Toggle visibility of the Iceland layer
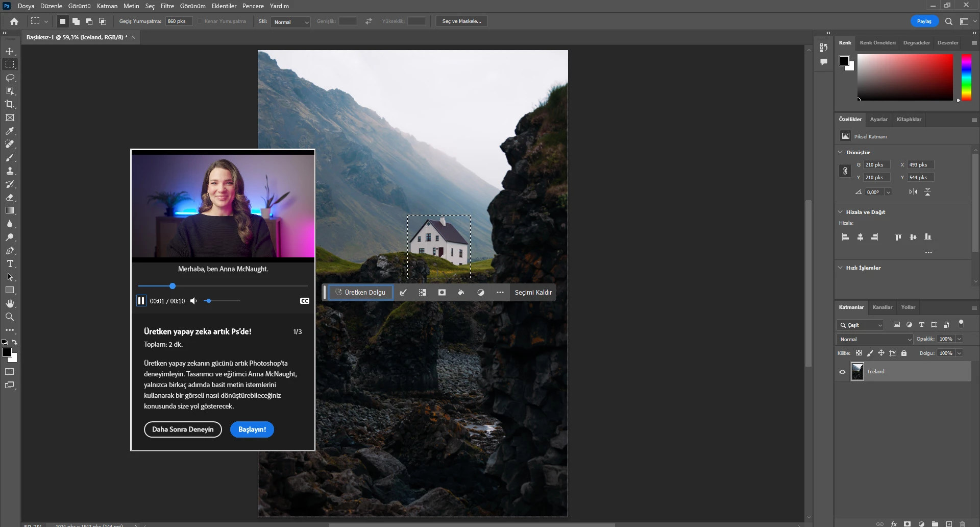This screenshot has width=980, height=527. [842, 372]
